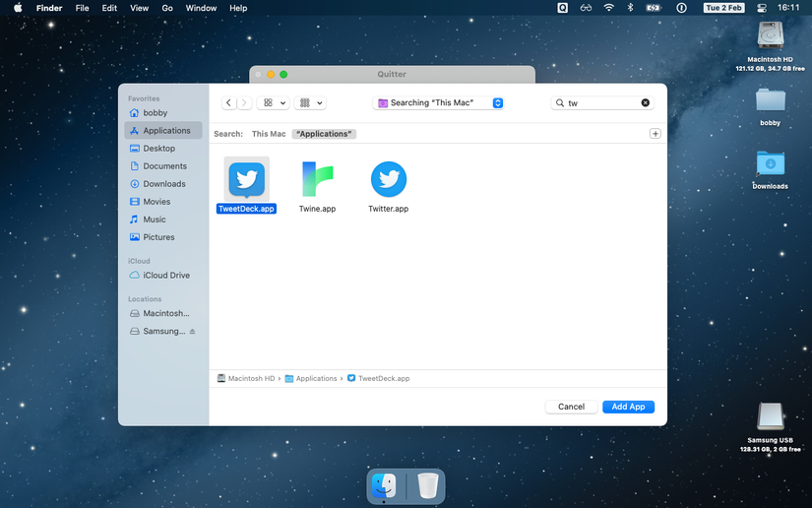Open the Go menu
Viewport: 812px width, 508px height.
coord(166,8)
